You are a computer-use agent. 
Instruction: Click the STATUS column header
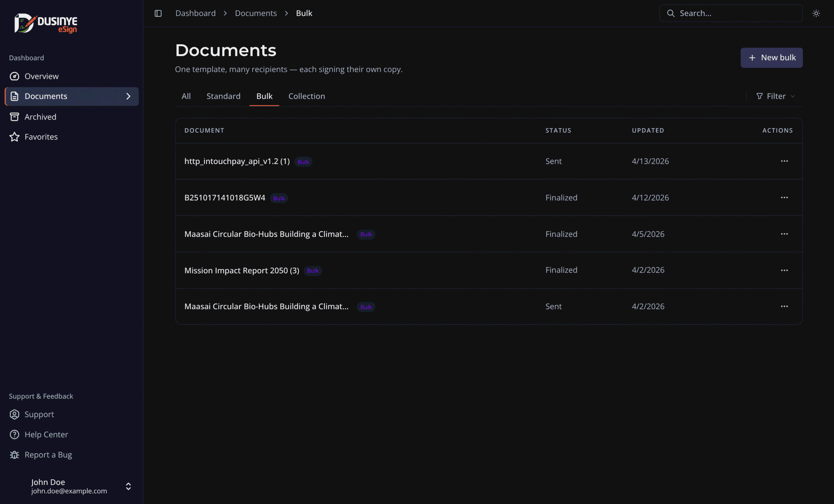[x=558, y=130]
